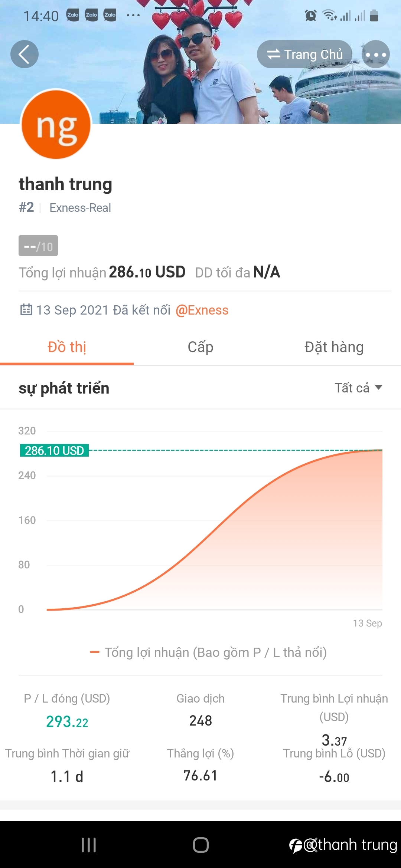Switch to the Đặt hàng tab
This screenshot has width=401, height=868.
click(x=334, y=347)
